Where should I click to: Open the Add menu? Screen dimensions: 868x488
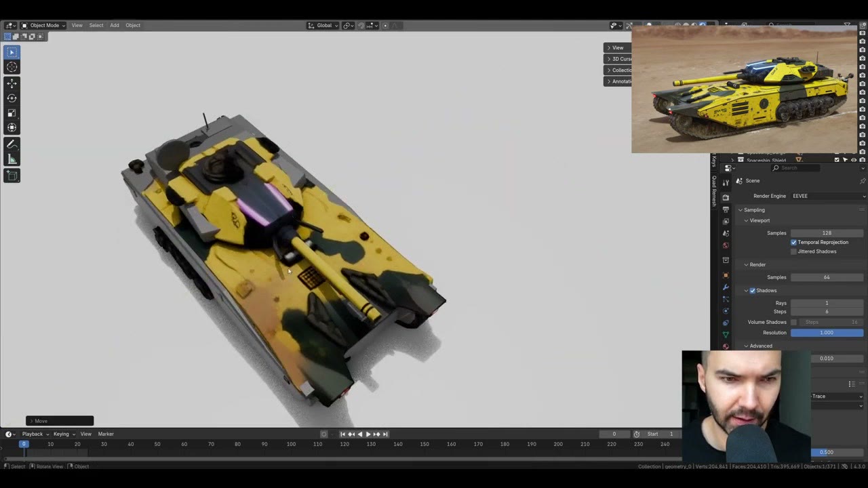tap(115, 26)
